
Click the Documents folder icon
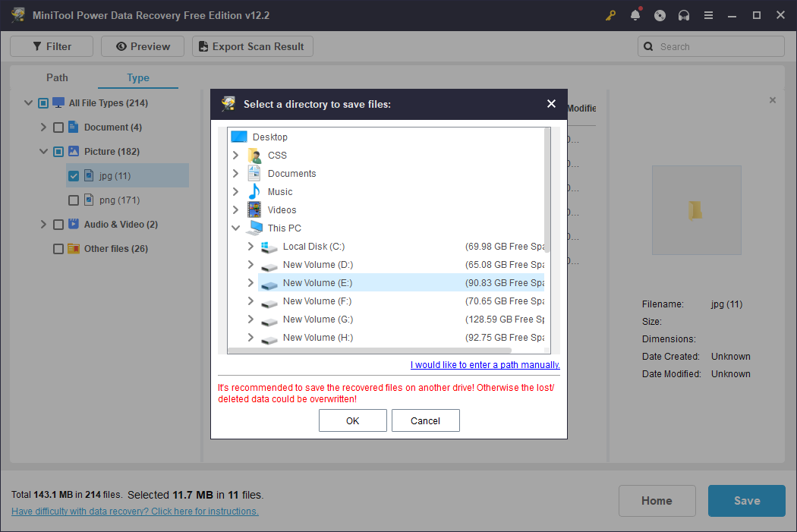click(254, 173)
